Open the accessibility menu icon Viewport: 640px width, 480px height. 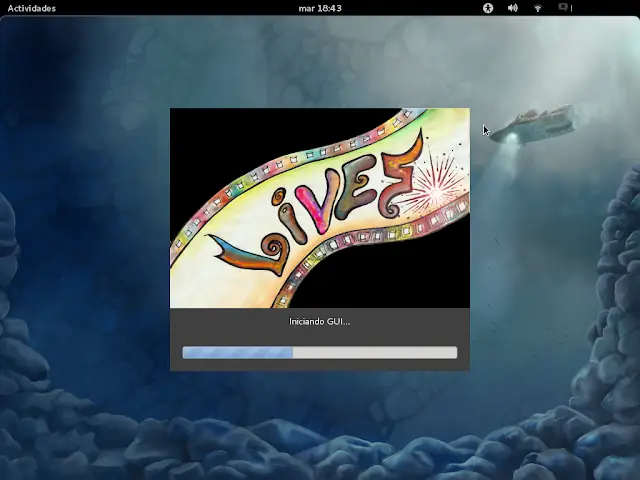(488, 8)
